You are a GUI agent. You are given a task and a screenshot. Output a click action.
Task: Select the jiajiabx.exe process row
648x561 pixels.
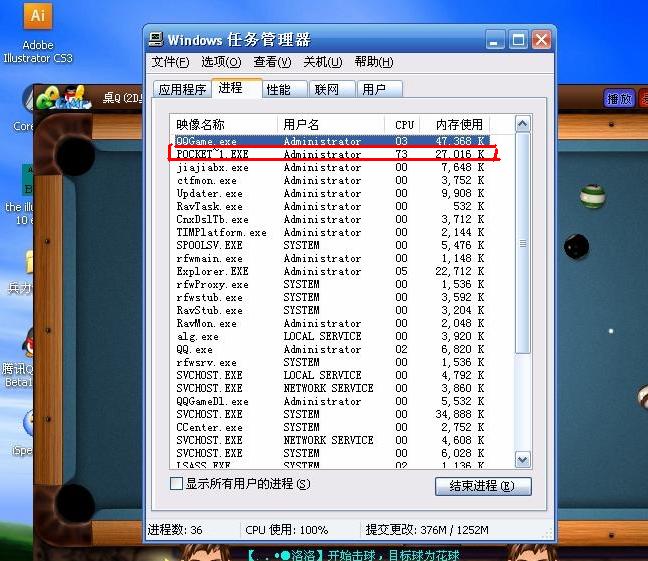pos(330,167)
